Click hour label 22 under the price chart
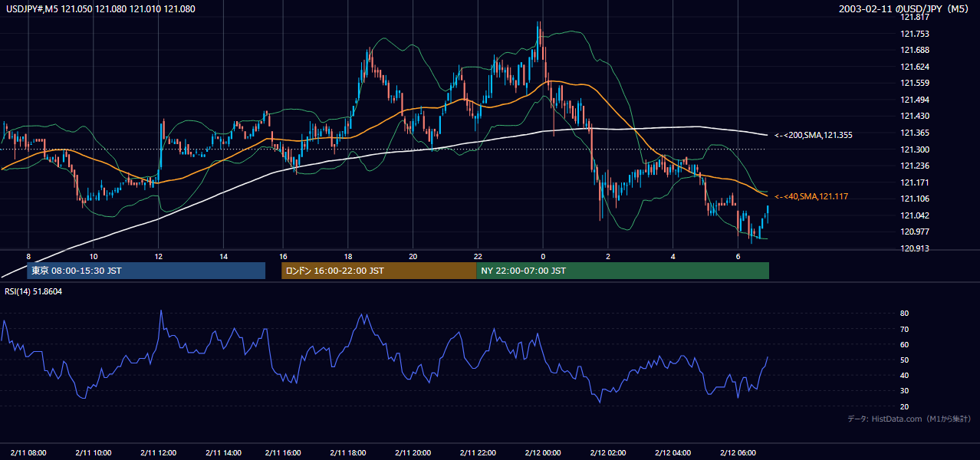 (x=478, y=256)
